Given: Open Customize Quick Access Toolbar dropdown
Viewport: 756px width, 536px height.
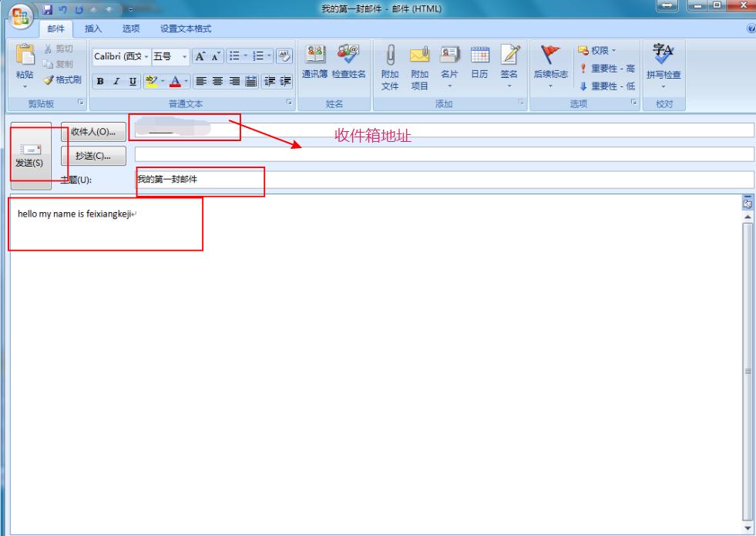Looking at the screenshot, I should click(x=130, y=9).
